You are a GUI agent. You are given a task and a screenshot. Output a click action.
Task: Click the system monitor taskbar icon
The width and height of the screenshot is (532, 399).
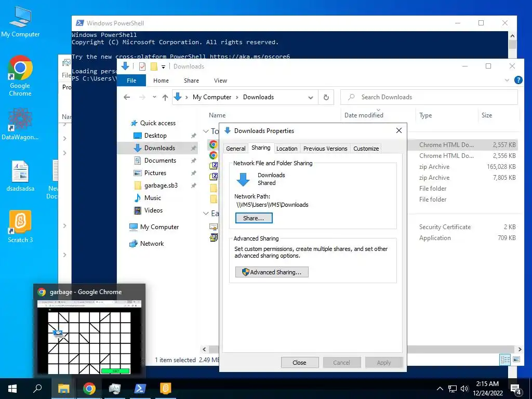[115, 389]
